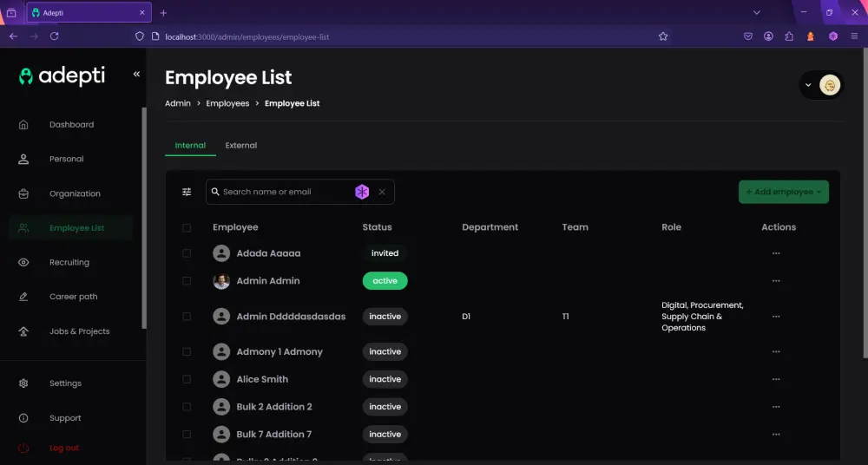Clear search with the X icon
868x465 pixels.
click(382, 192)
